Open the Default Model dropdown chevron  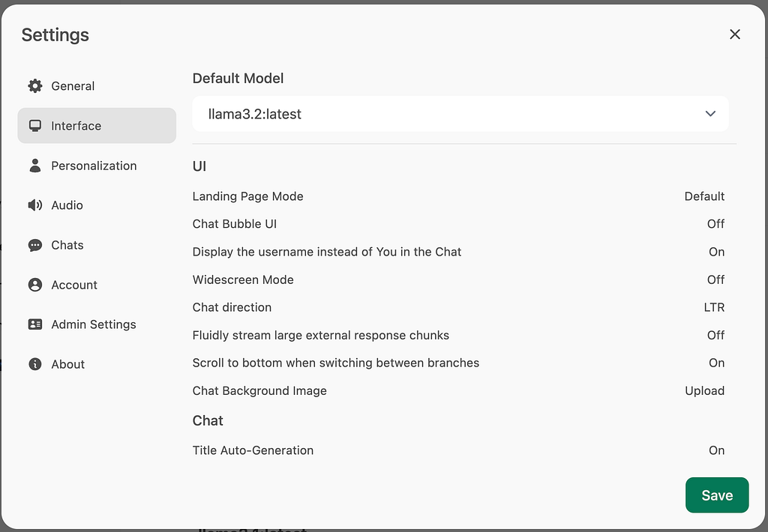tap(710, 114)
